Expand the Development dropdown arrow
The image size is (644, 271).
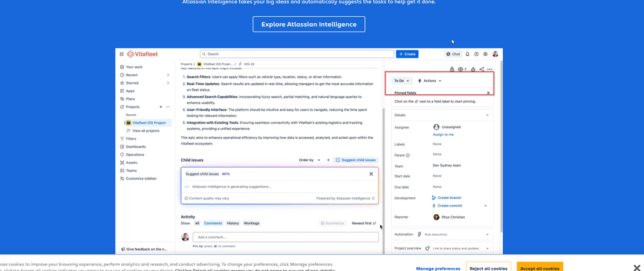pos(485,206)
